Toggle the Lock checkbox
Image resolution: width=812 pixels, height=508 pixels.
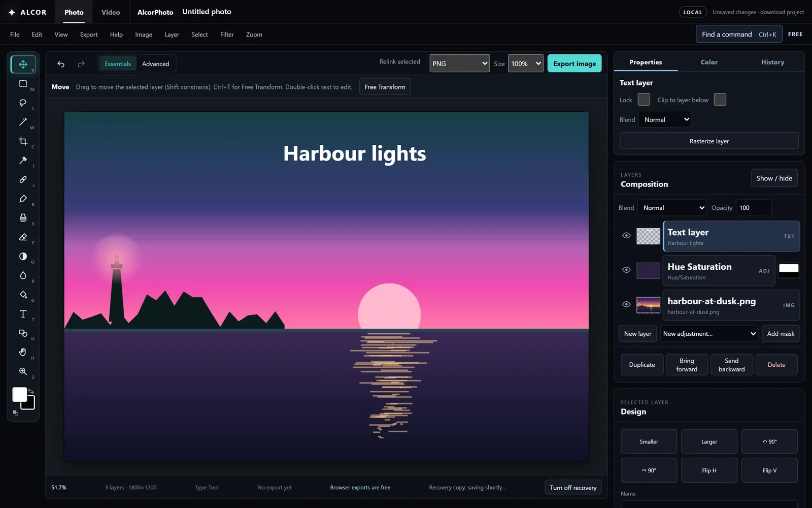[x=644, y=100]
